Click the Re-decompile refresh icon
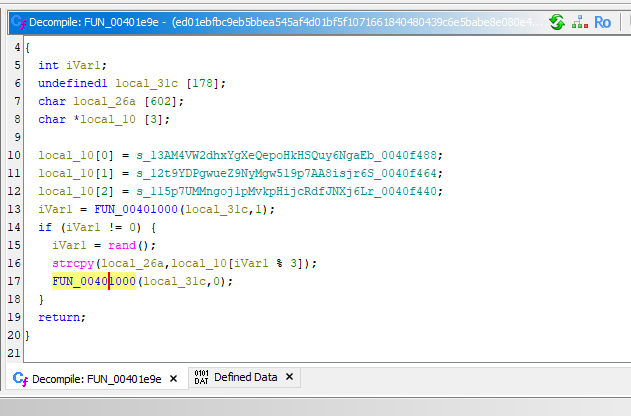Viewport: 631px width, 416px height. point(557,21)
